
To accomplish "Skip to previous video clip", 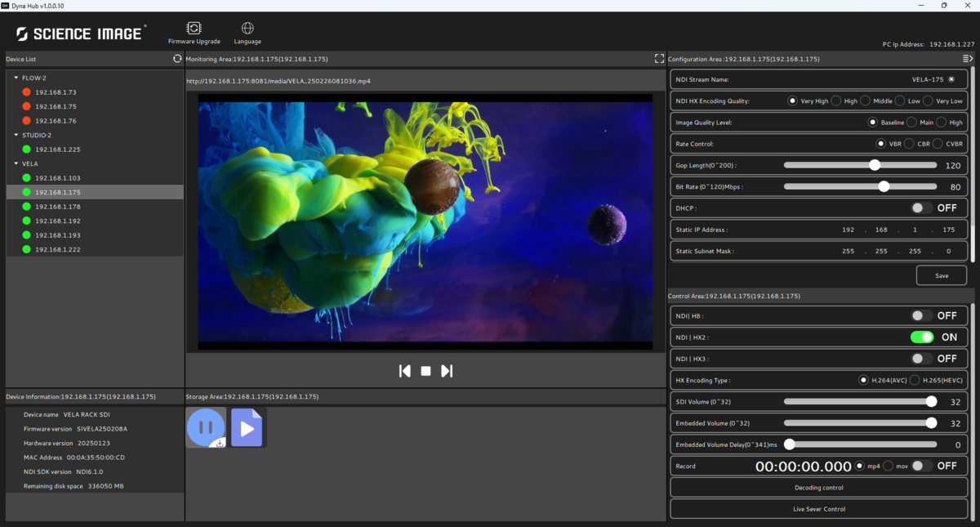I will pos(404,371).
